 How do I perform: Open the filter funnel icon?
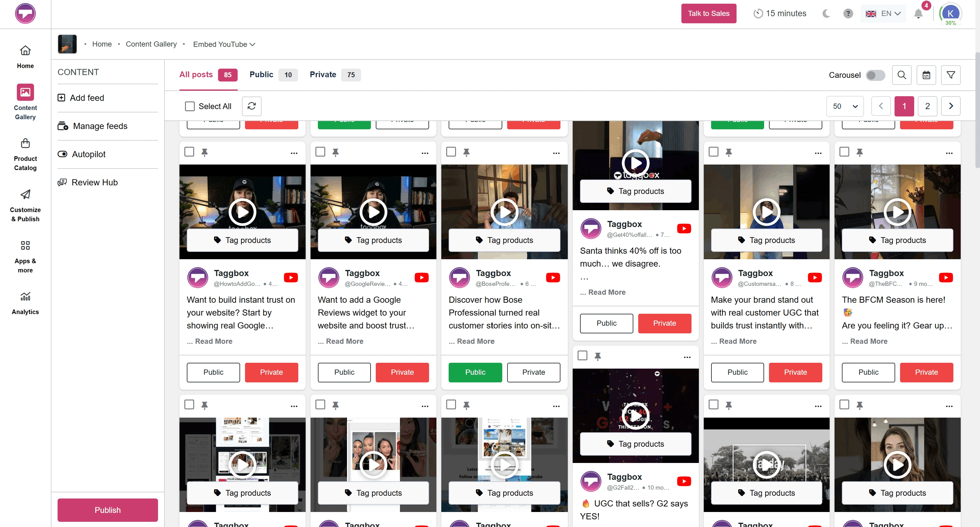coord(951,75)
